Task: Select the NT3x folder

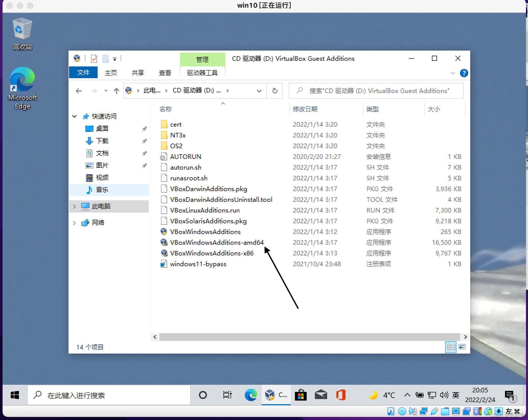Action: (x=178, y=135)
